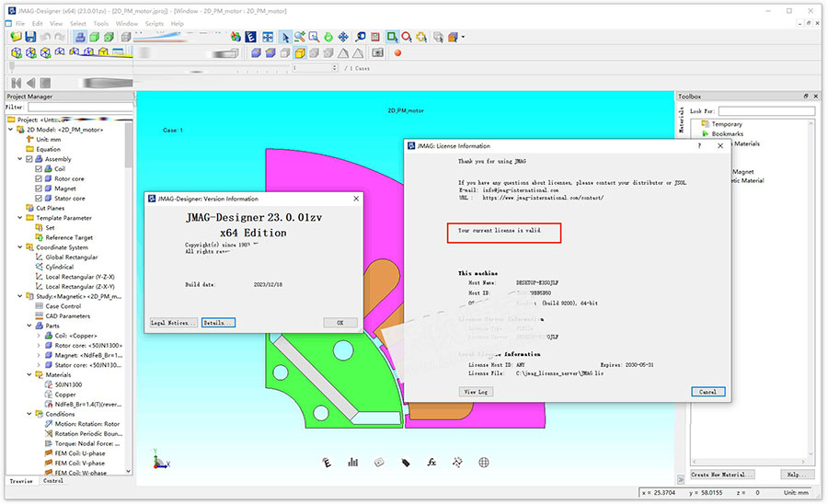The height and width of the screenshot is (504, 828).
Task: Click the red record dot icon
Action: [398, 52]
